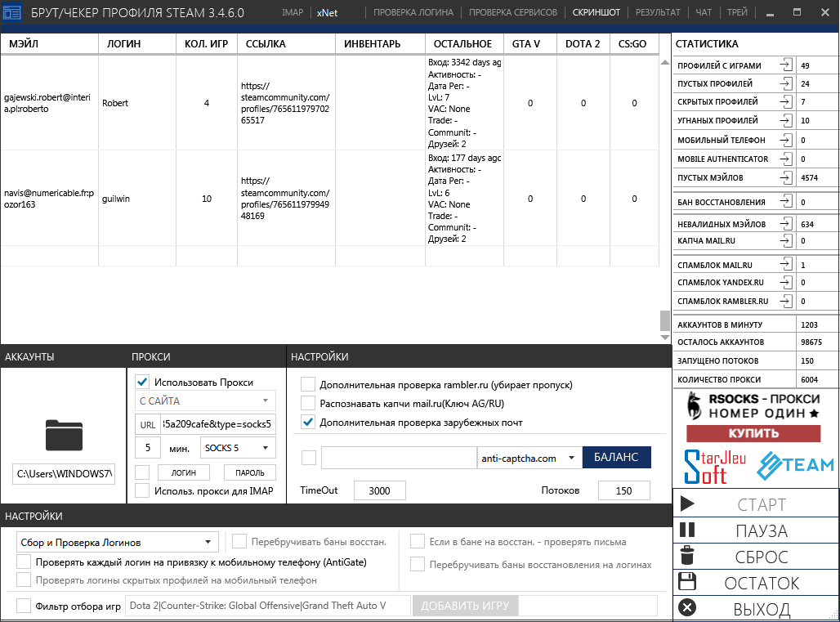Export the ПРОФИЛЕЙ С ИГРАМИ list via arrow icon

click(x=786, y=65)
